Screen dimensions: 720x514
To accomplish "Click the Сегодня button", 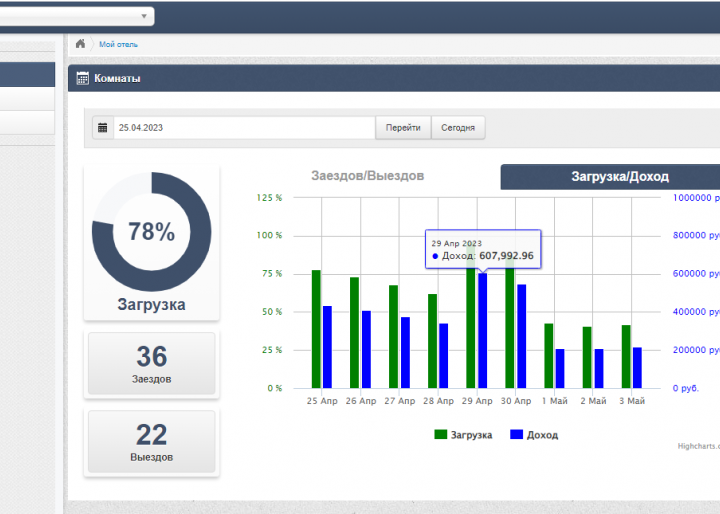I will (458, 128).
